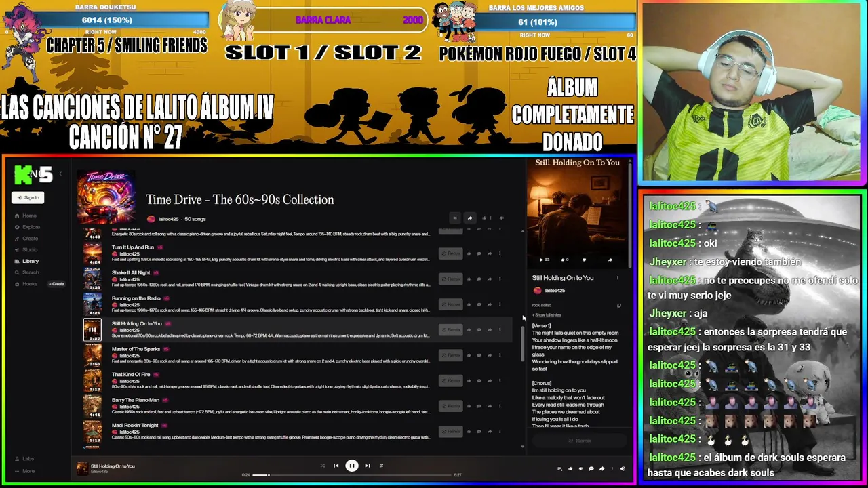Open comments from the player bar
Viewport: 868px width, 488px height.
591,468
